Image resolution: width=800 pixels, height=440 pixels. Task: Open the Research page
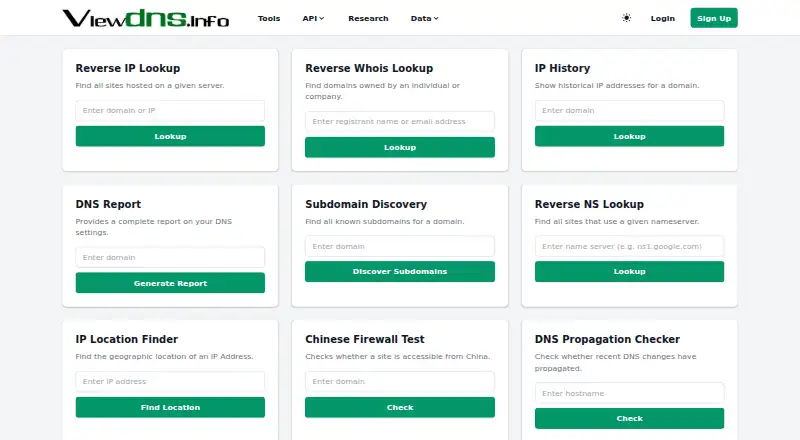click(368, 18)
